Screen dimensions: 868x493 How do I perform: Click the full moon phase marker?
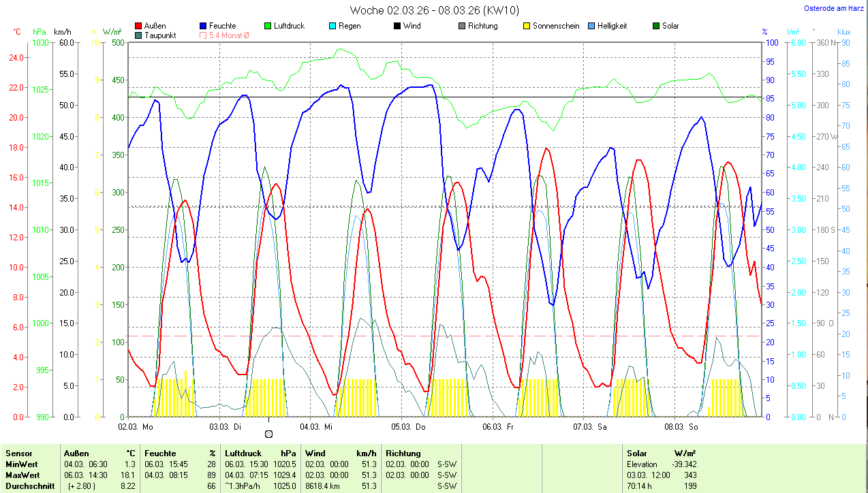pyautogui.click(x=268, y=434)
